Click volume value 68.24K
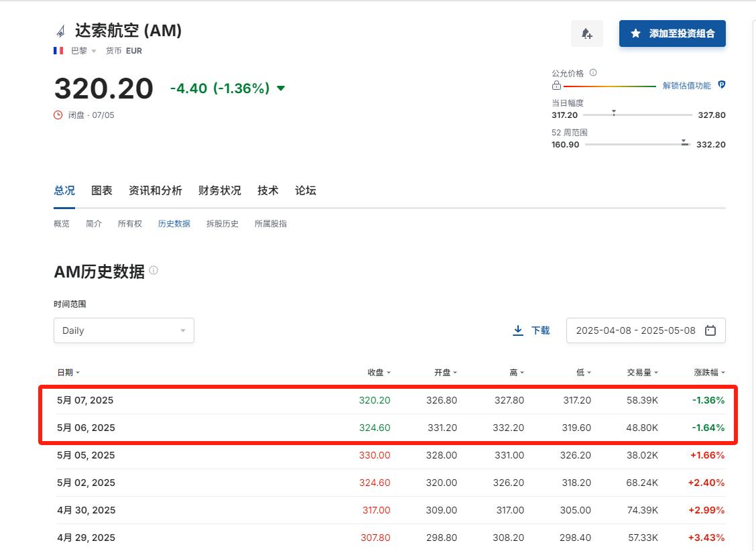The height and width of the screenshot is (551, 756). pos(642,483)
